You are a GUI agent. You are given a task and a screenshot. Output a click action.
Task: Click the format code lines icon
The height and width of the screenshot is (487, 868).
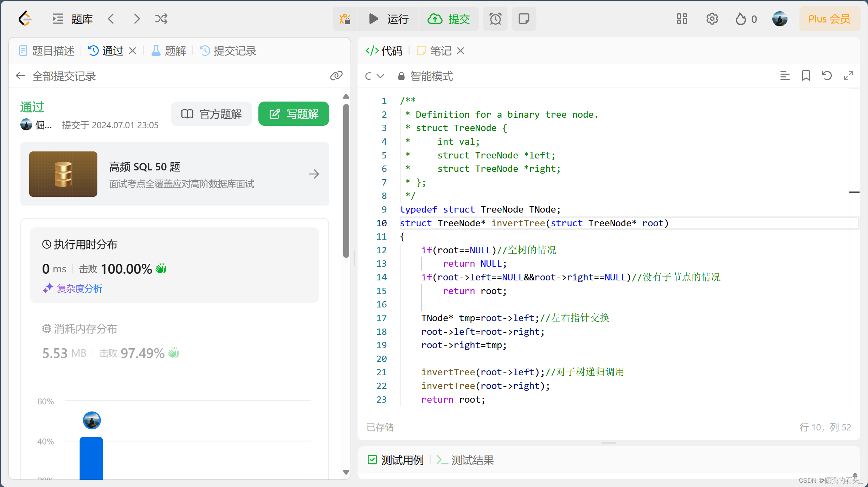point(785,76)
